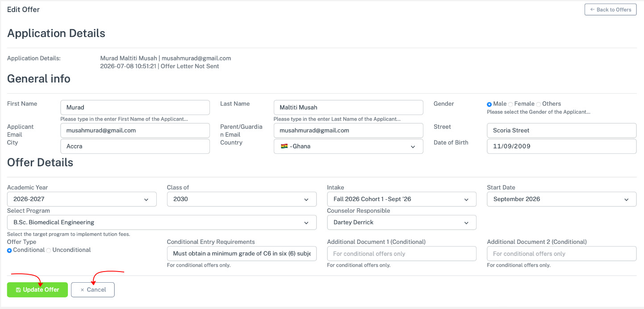Viewport: 644px width, 309px height.
Task: Select the Male gender radio button
Action: [x=489, y=104]
